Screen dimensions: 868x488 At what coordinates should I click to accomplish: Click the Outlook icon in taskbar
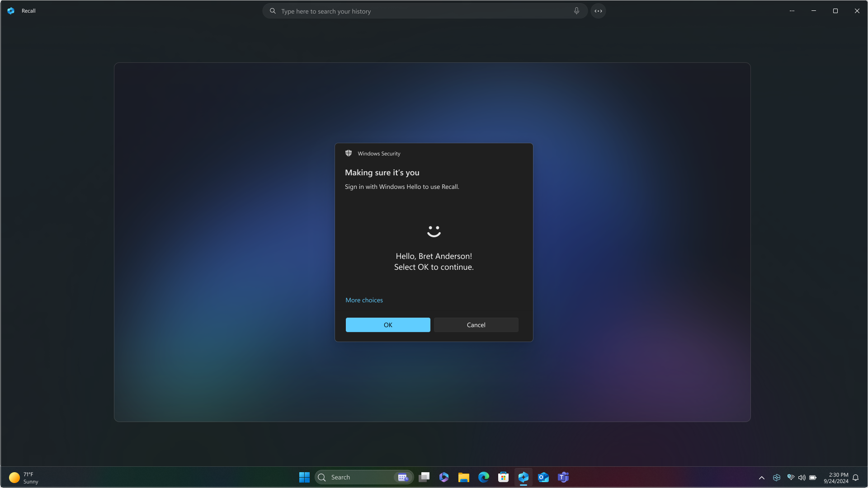coord(542,477)
